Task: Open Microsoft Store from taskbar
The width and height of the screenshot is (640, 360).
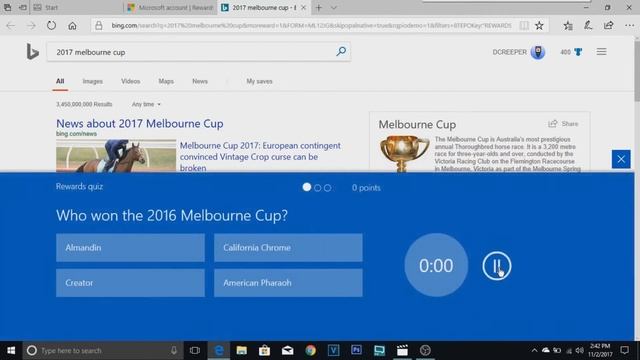Action: pyautogui.click(x=264, y=350)
